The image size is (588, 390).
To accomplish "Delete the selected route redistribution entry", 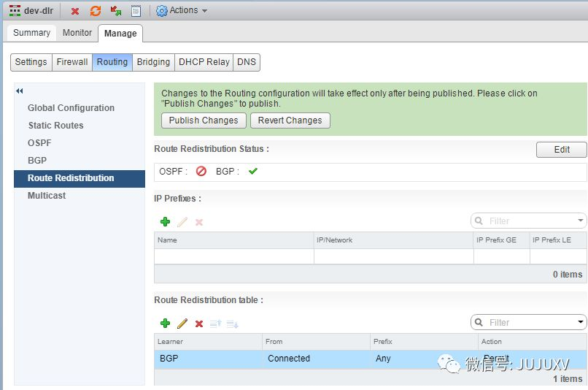I will [x=199, y=323].
